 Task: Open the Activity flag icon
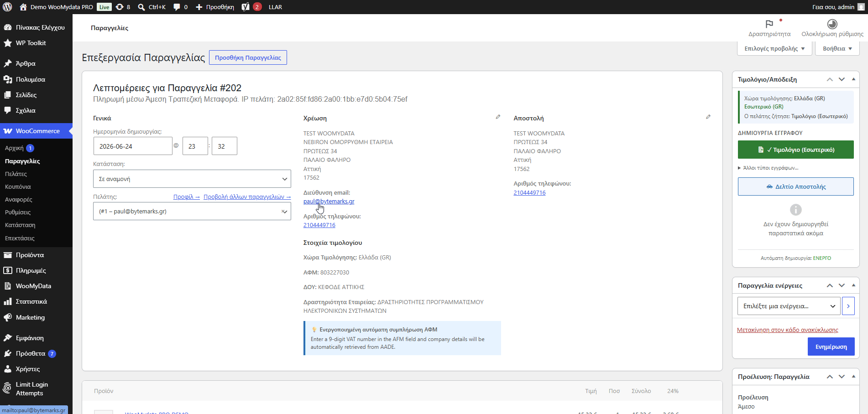click(769, 24)
